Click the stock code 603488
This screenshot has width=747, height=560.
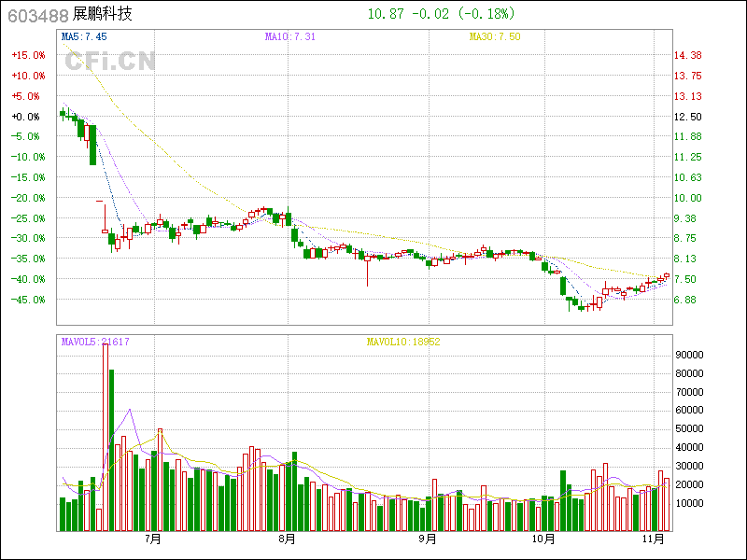[36, 15]
